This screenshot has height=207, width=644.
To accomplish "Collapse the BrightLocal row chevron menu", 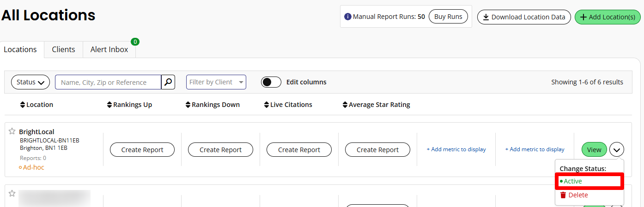I will (x=617, y=149).
